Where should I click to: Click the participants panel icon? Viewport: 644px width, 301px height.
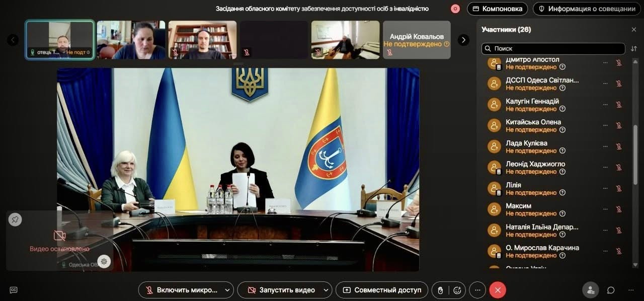click(591, 290)
